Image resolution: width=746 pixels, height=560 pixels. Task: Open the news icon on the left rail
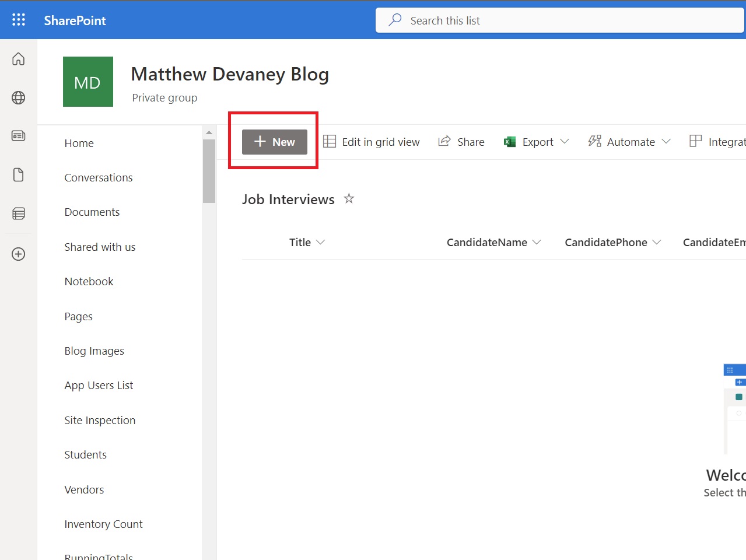[x=18, y=135]
